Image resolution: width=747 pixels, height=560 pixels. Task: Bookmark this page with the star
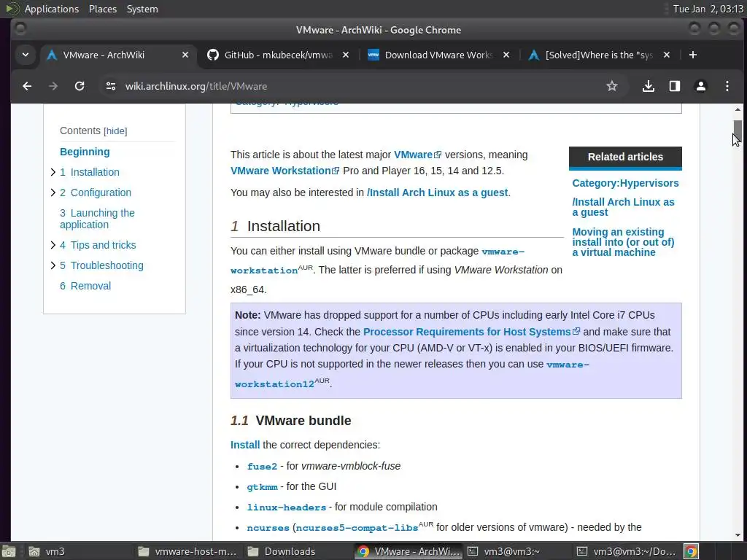[612, 86]
